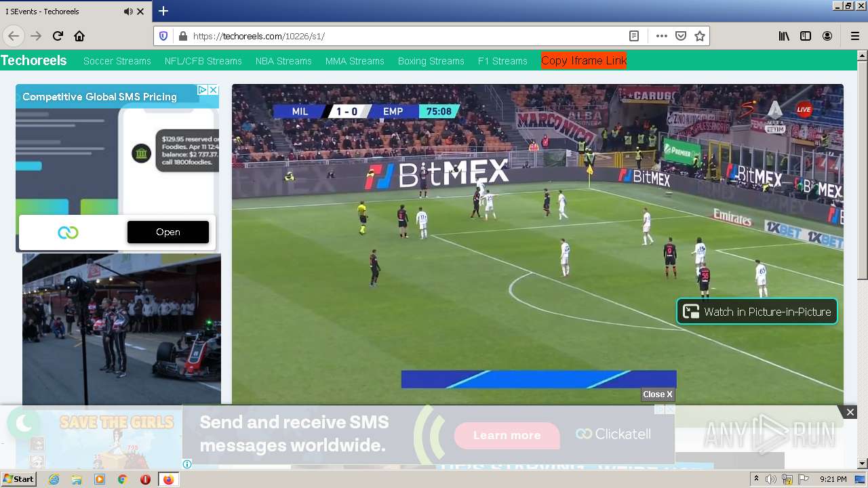Image resolution: width=868 pixels, height=488 pixels.
Task: Click the F1 racing video thumbnail
Action: [121, 329]
